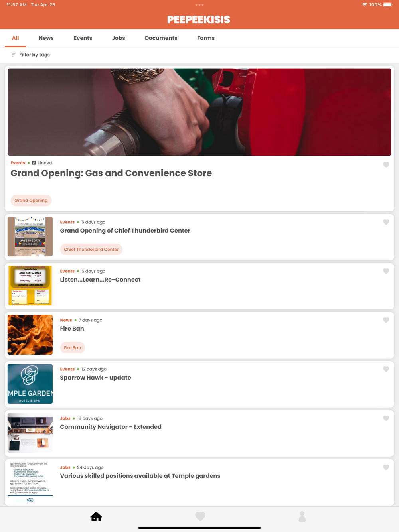The height and width of the screenshot is (532, 399).
Task: Favorite the Gas and Convenience Store post
Action: [386, 165]
